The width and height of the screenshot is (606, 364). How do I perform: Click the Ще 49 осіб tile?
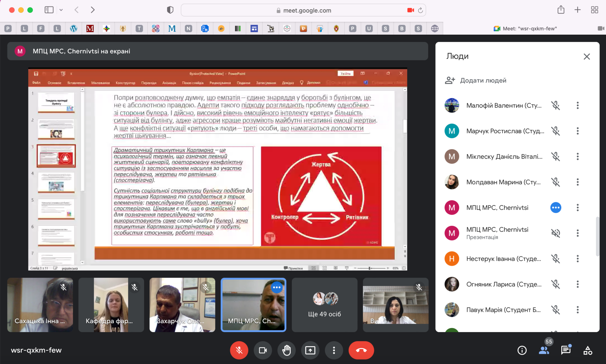[324, 305]
